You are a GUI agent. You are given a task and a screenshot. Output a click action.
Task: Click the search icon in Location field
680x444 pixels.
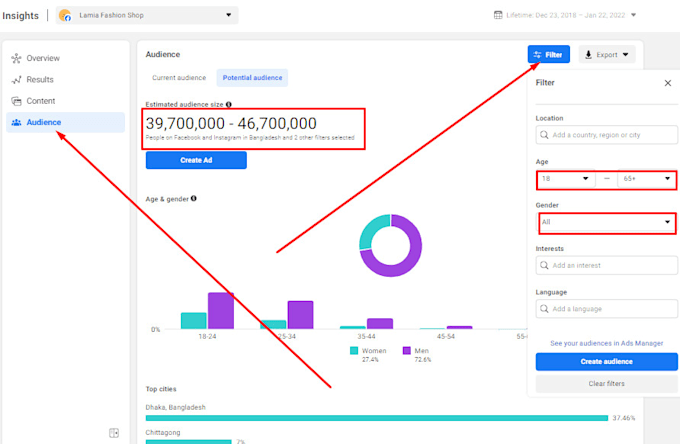(544, 135)
